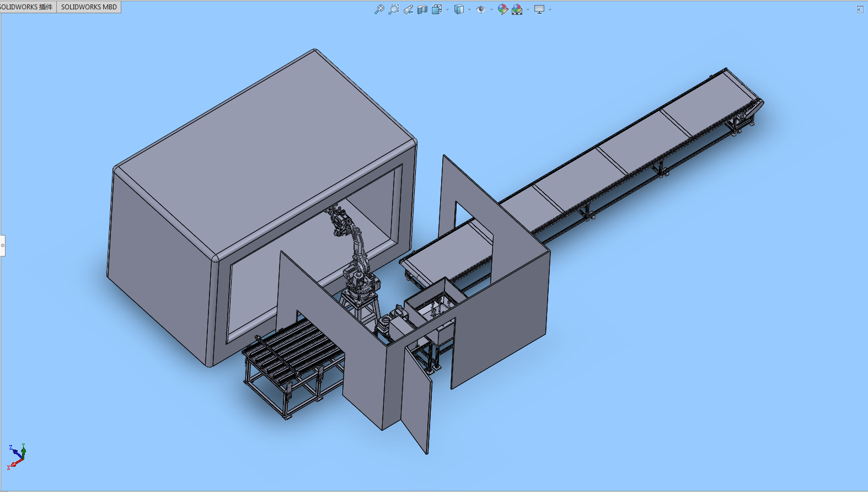This screenshot has height=492, width=868.
Task: Expand the Apply Scene dropdown arrow
Action: [528, 9]
